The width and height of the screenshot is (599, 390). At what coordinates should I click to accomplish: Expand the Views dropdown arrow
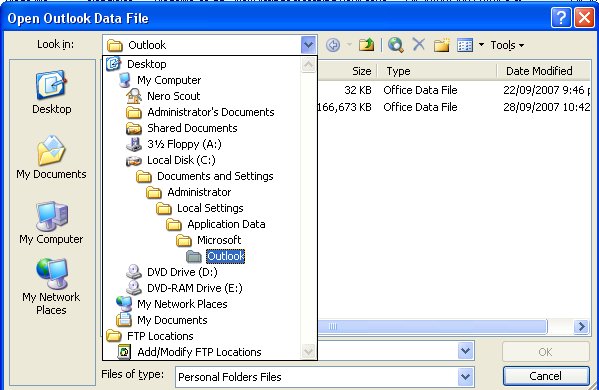pyautogui.click(x=481, y=45)
